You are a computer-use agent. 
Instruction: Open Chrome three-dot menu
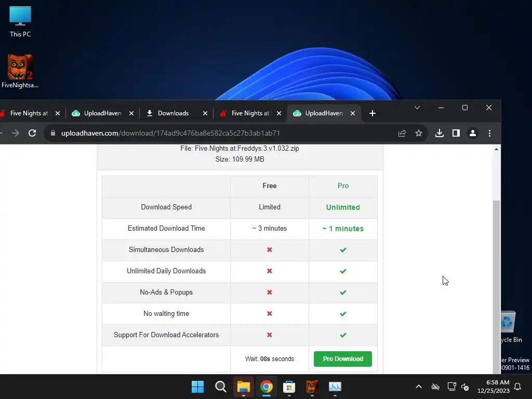tap(489, 133)
